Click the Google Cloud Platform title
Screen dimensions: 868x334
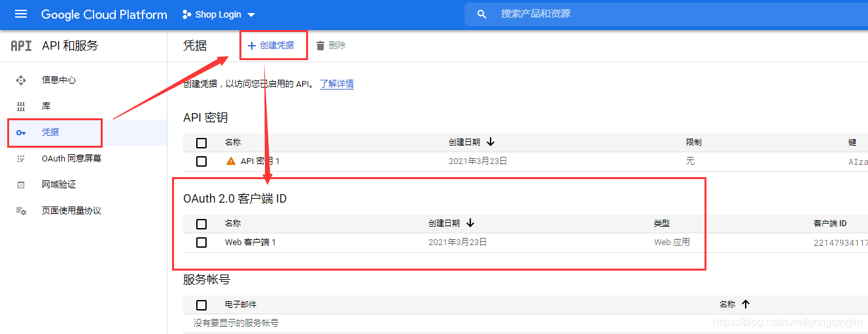tap(104, 14)
